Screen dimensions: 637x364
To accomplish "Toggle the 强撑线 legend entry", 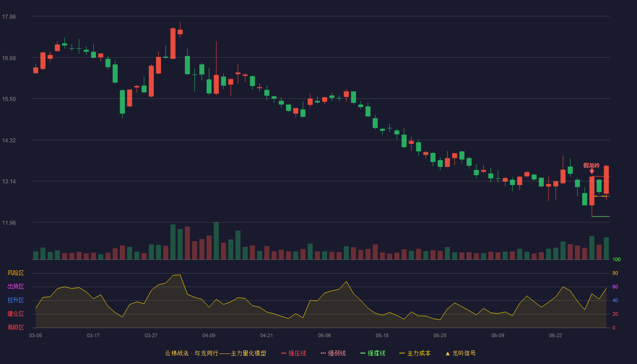I will coord(373,353).
